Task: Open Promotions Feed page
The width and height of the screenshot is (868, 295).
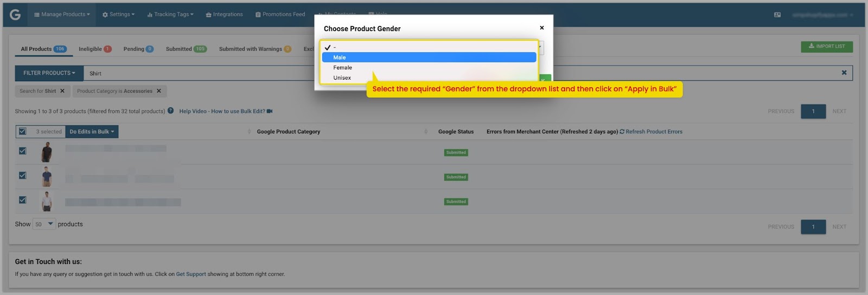Action: [x=280, y=15]
